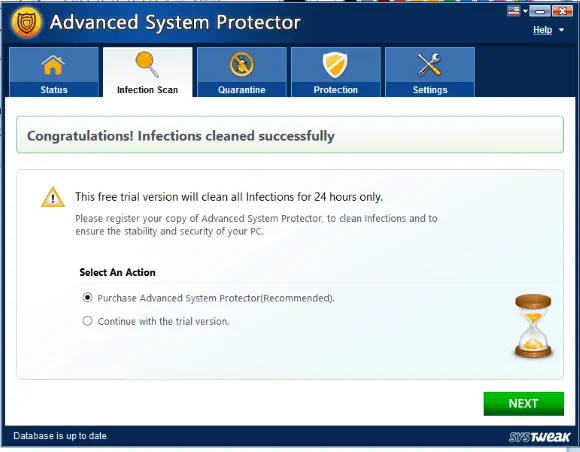Select Purchase Advanced System Protector radio option
Screen dimensions: 580x452
coord(87,297)
